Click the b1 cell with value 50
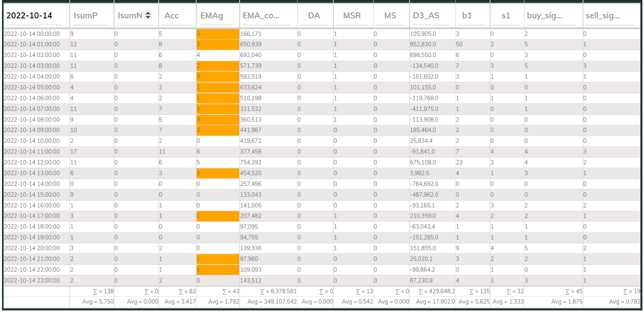Image resolution: width=644 pixels, height=312 pixels. click(x=459, y=44)
